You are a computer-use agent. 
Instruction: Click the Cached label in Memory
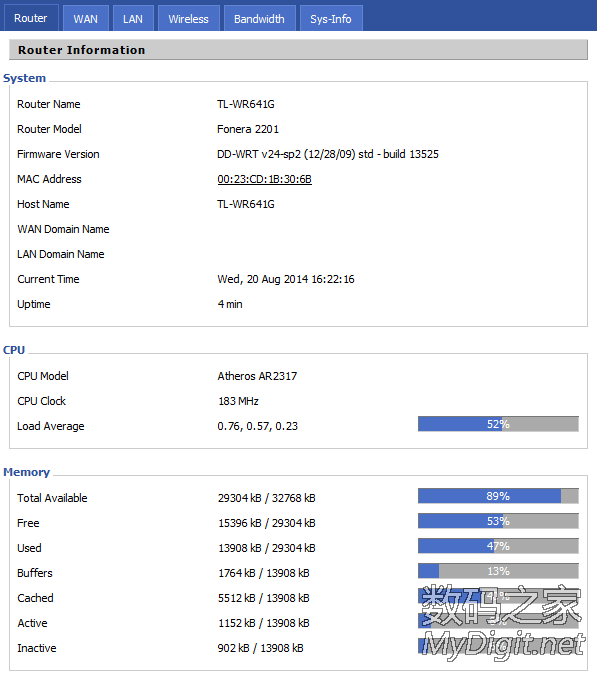[x=35, y=598]
